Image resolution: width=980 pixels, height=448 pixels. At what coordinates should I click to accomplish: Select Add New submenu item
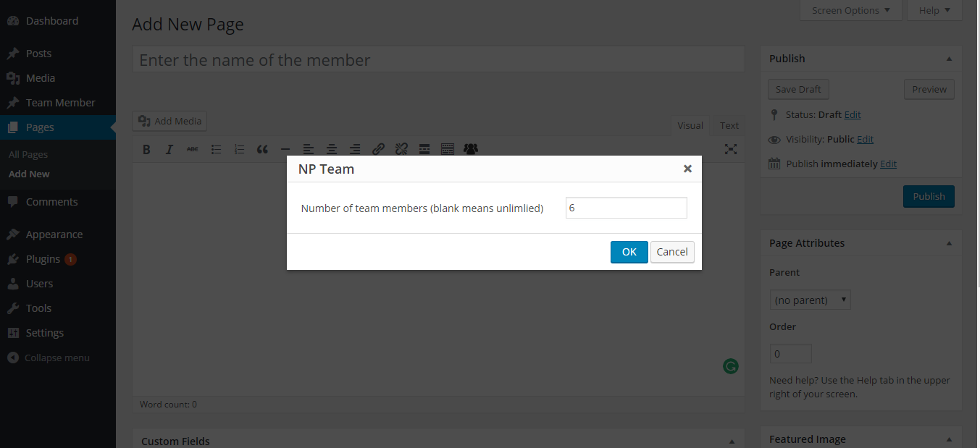29,174
